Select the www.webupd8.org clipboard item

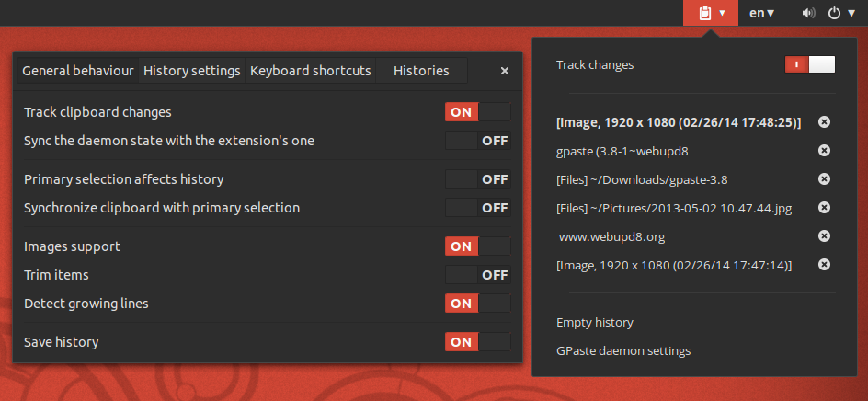[611, 236]
